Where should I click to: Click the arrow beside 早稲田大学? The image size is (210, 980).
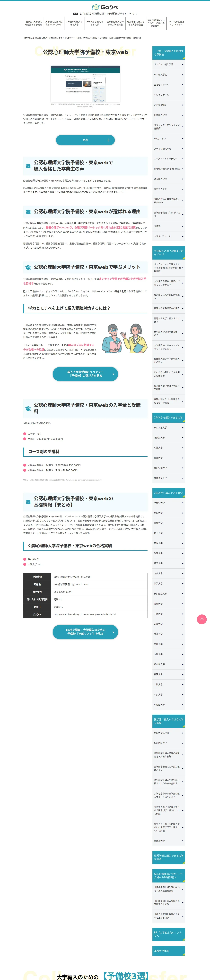pyautogui.click(x=183, y=705)
